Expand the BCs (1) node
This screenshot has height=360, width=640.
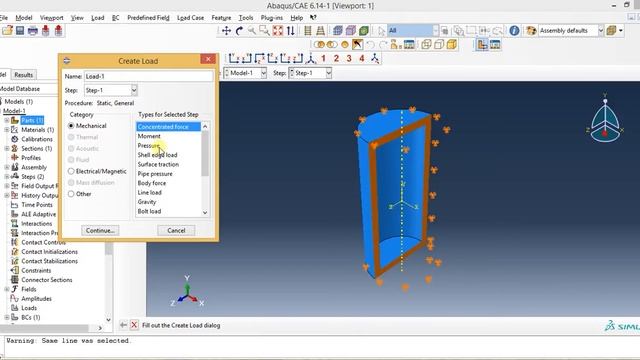(x=7, y=317)
